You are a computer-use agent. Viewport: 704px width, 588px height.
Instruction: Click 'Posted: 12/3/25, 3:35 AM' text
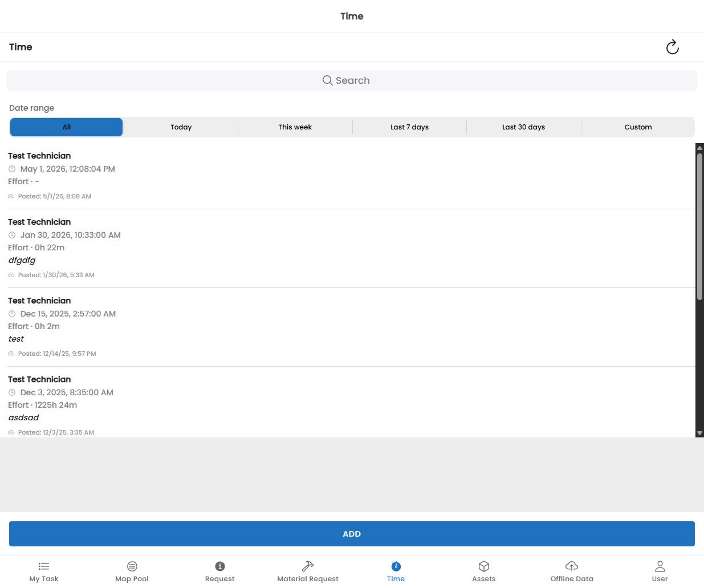56,432
